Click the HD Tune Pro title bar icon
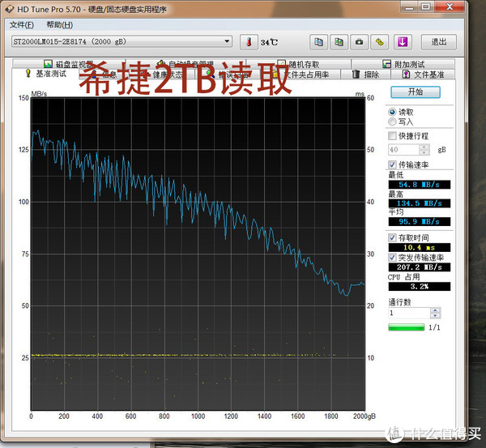This screenshot has height=448, width=486. pos(10,9)
